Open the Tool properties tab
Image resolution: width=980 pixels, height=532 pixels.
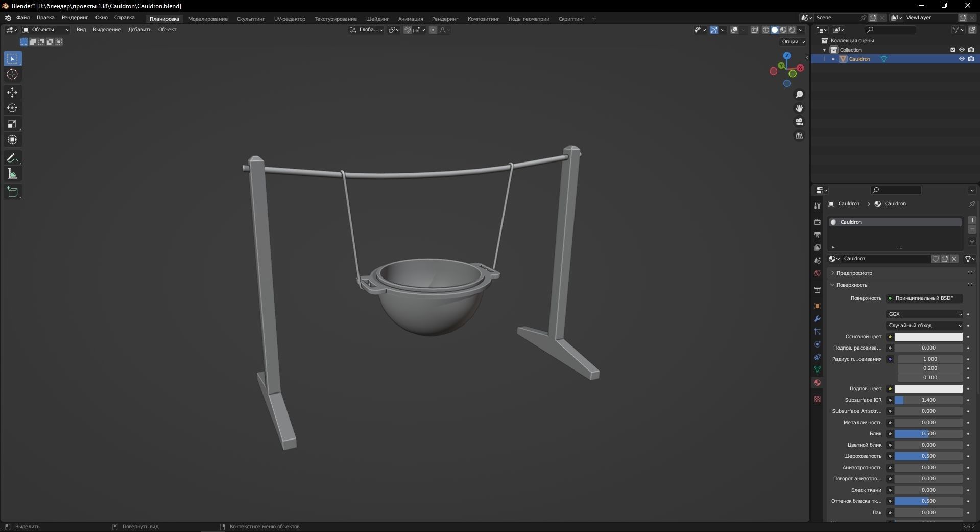coord(817,205)
